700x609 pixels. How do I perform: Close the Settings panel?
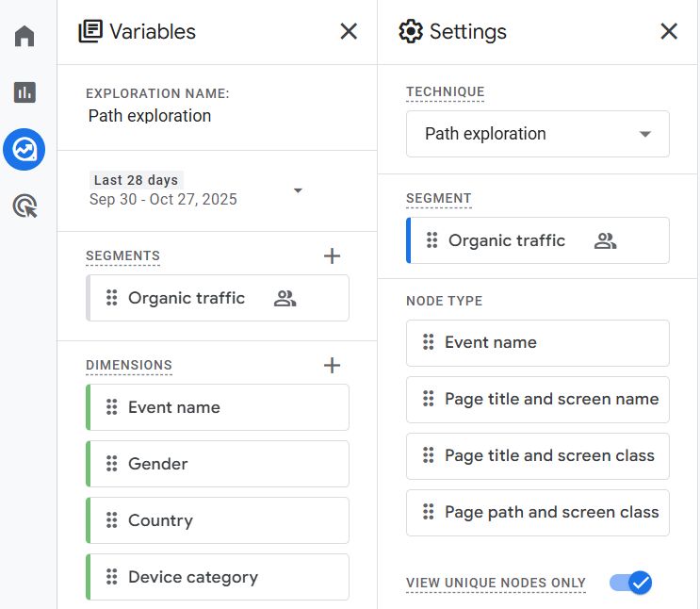coord(669,32)
